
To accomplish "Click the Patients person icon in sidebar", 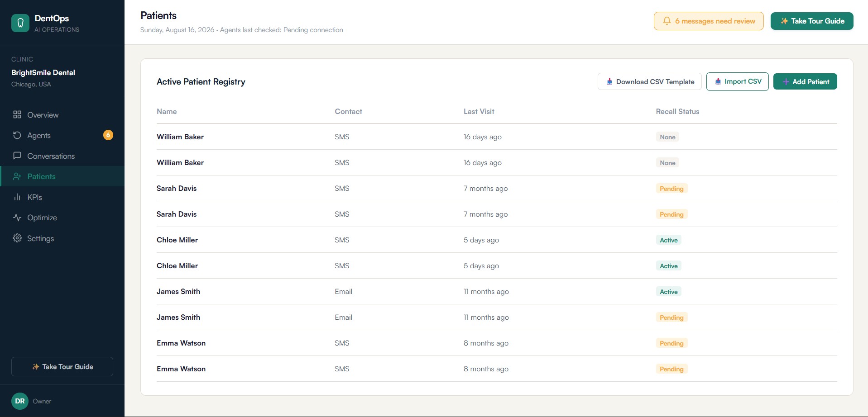I will pos(17,176).
